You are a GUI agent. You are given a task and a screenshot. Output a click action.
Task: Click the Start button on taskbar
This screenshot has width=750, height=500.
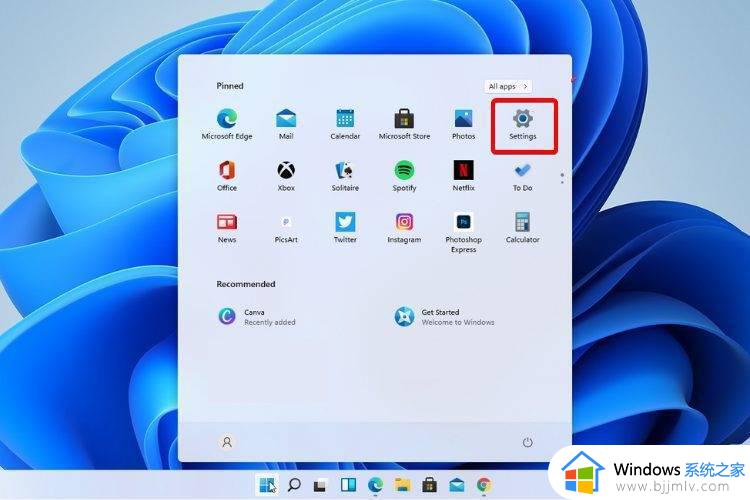click(267, 485)
